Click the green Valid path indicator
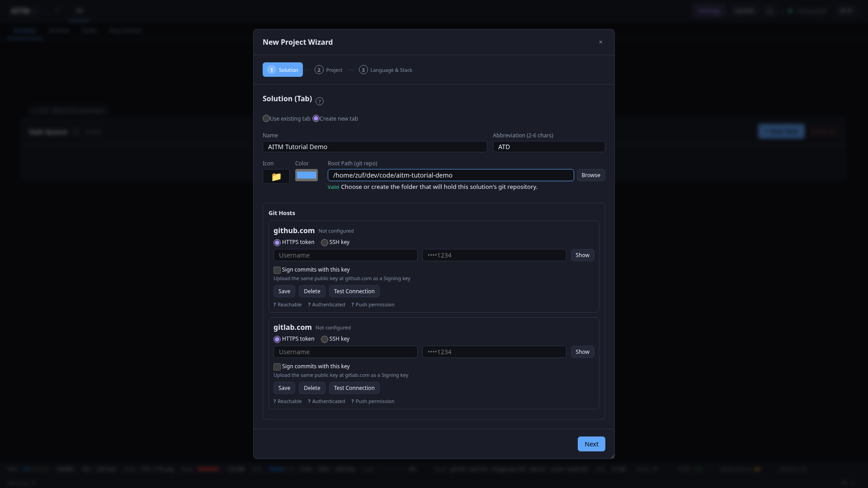Viewport: 868px width, 488px height. (x=333, y=187)
